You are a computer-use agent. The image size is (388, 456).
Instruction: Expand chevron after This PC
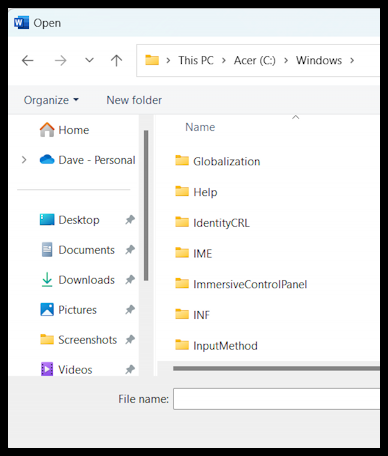(224, 61)
